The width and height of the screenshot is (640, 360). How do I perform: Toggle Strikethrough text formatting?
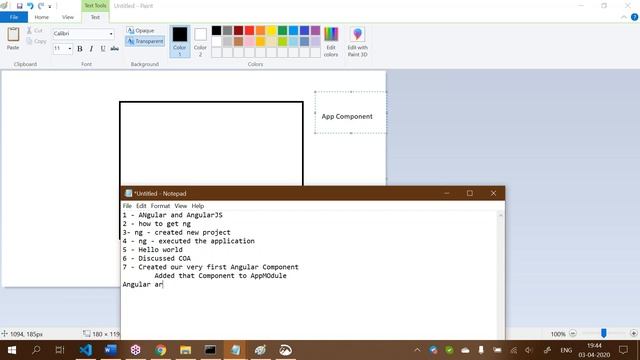[115, 49]
